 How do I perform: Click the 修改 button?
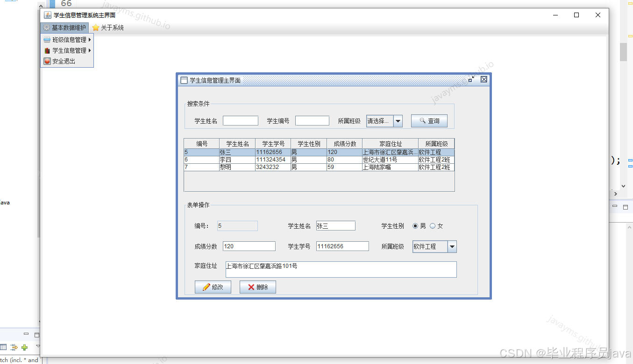pos(213,287)
